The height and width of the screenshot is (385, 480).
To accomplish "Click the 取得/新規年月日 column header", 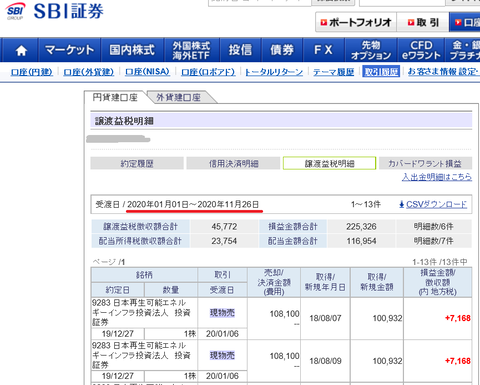I will point(325,282).
